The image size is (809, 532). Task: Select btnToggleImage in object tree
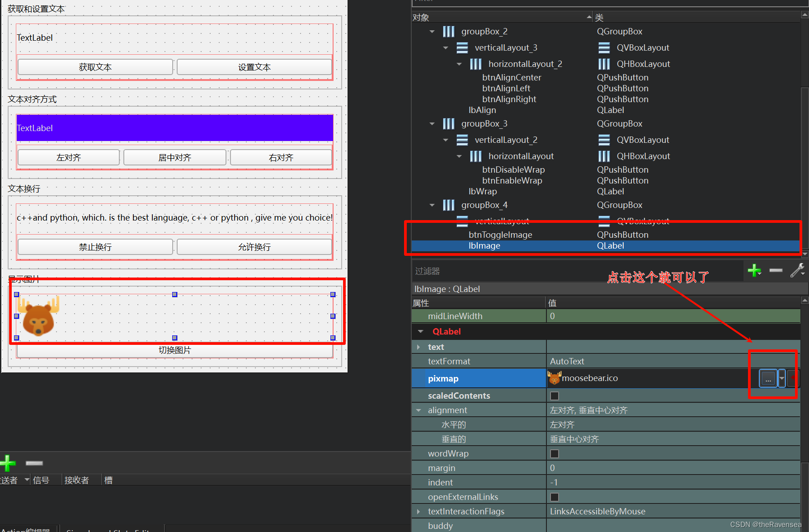click(500, 235)
